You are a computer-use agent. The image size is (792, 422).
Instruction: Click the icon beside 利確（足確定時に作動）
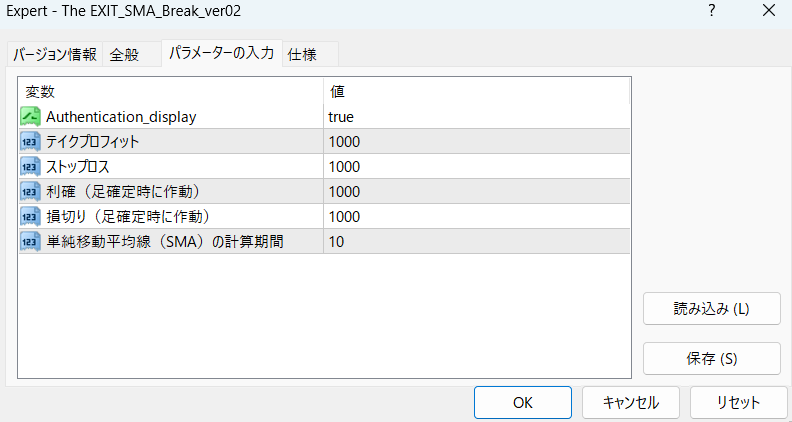click(30, 191)
